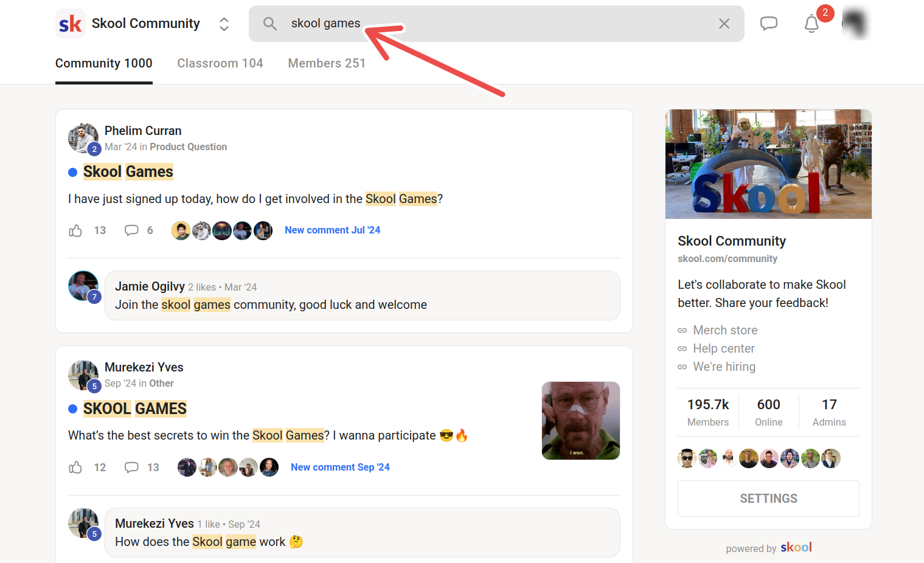Open the Product Question category link
The width and height of the screenshot is (924, 563).
coord(189,147)
